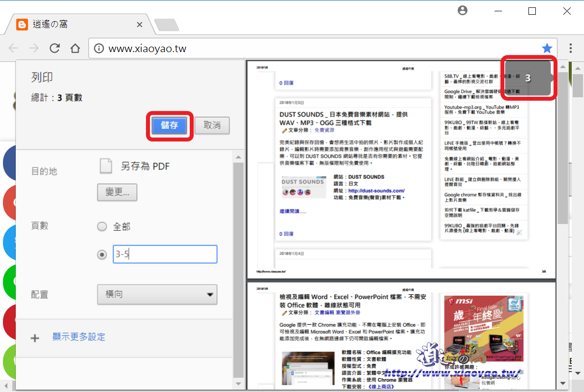
Task: View site information icon in address bar
Action: coord(99,49)
